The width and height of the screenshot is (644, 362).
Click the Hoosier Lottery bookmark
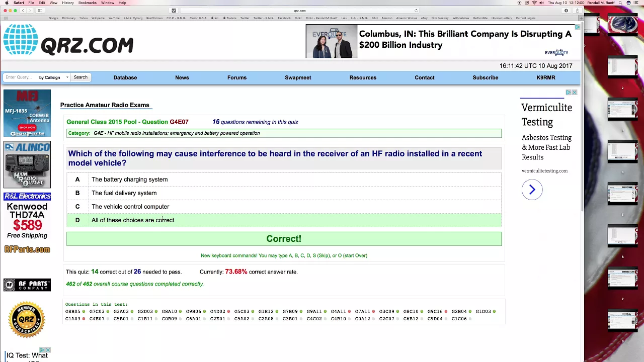pos(502,18)
